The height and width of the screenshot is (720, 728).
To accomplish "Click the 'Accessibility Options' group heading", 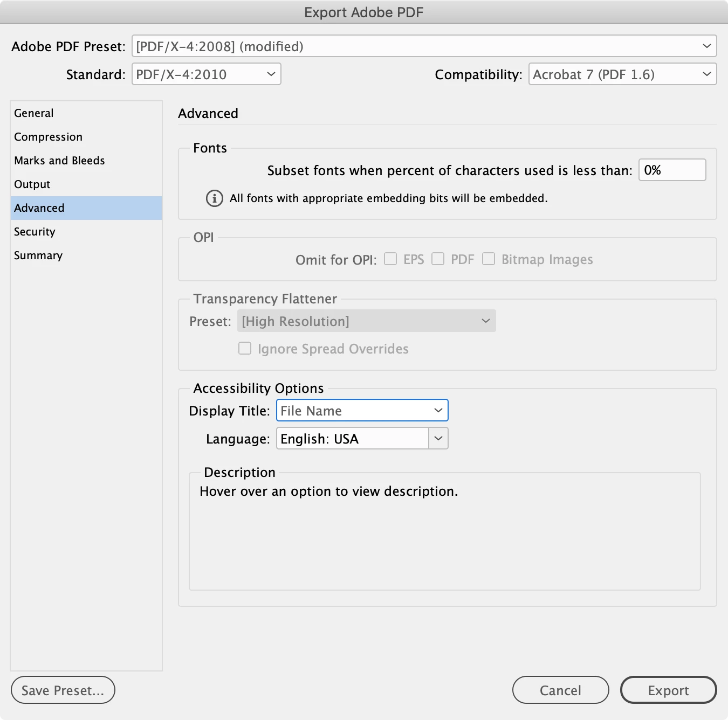I will (259, 389).
